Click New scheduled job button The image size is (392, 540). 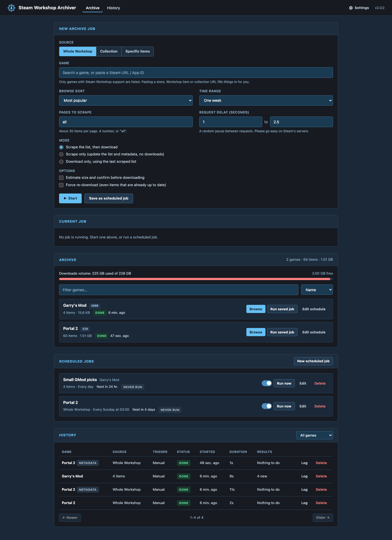[313, 361]
